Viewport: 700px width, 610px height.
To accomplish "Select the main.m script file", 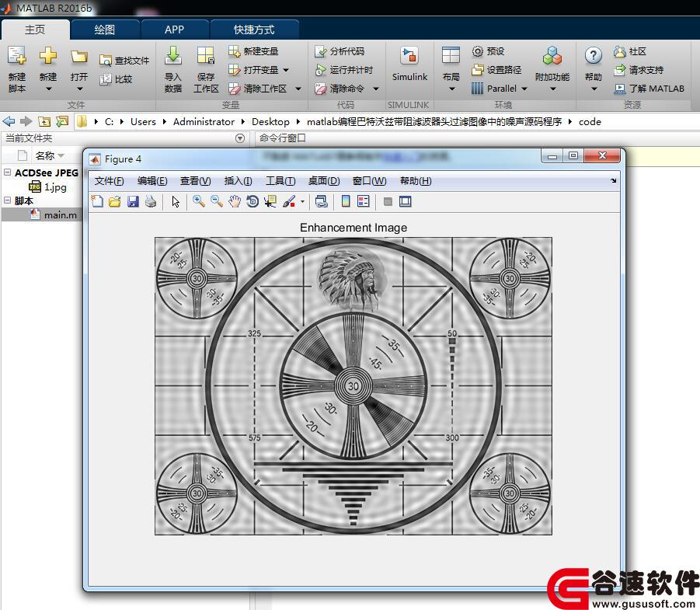I will tap(54, 214).
